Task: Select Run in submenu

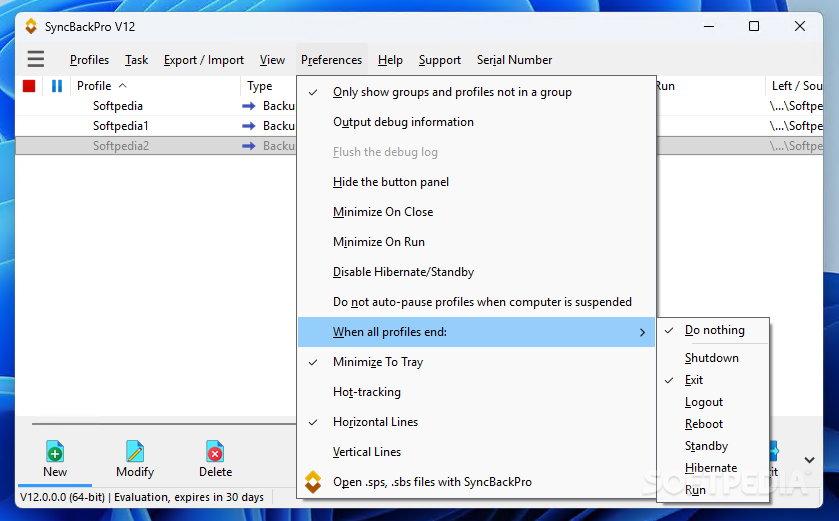Action: click(x=713, y=489)
